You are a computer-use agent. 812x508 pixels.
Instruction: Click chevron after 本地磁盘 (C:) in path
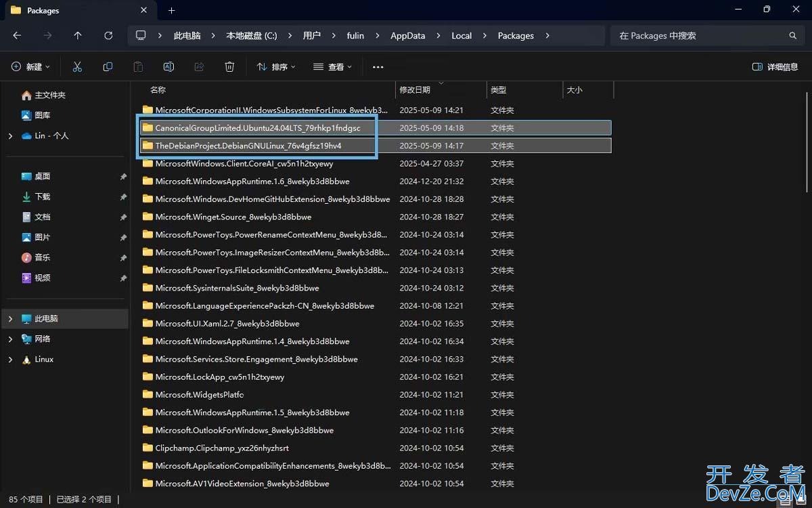pyautogui.click(x=290, y=35)
